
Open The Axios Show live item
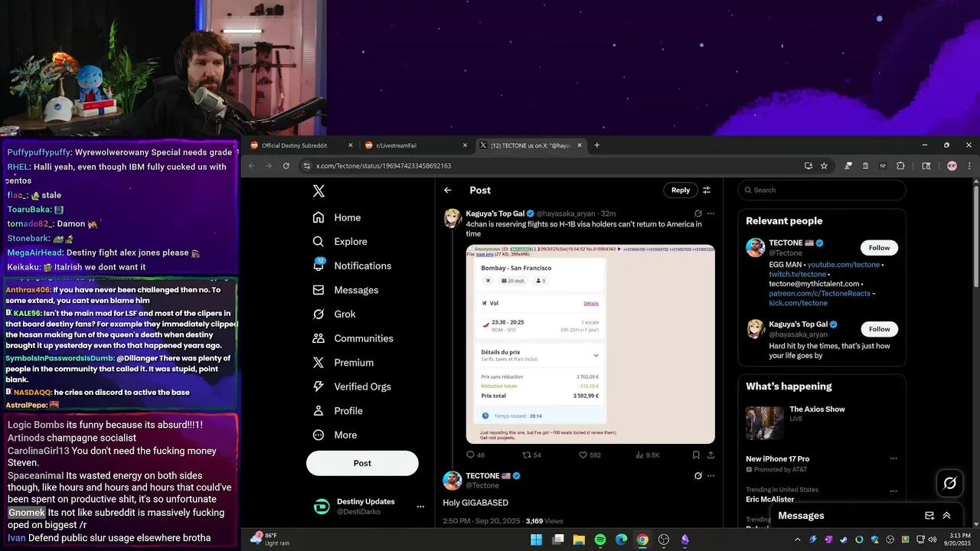pyautogui.click(x=822, y=423)
